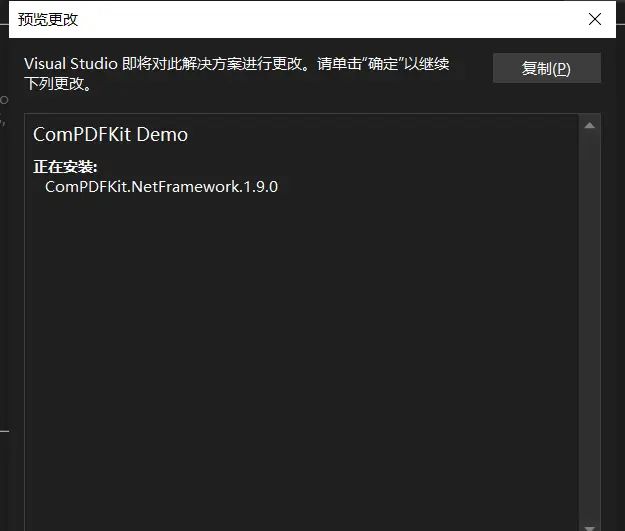Click the scrollbar down arrow at bottom
625x531 pixels.
point(590,527)
